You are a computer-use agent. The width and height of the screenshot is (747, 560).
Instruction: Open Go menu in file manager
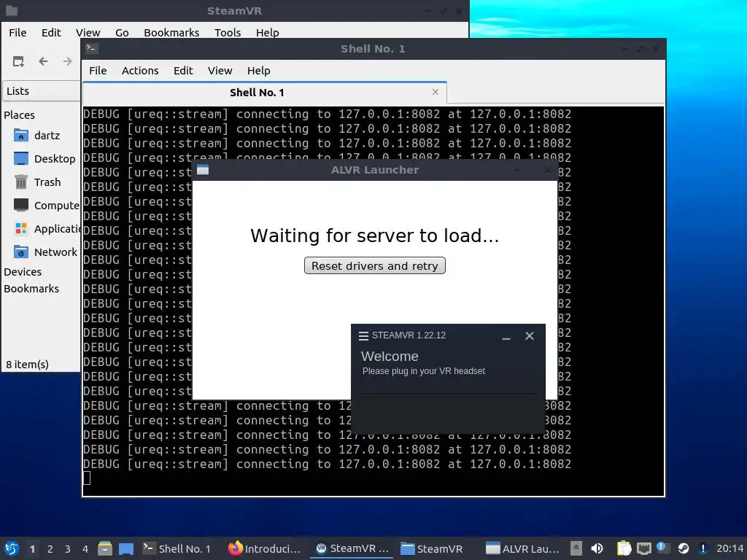click(x=122, y=32)
